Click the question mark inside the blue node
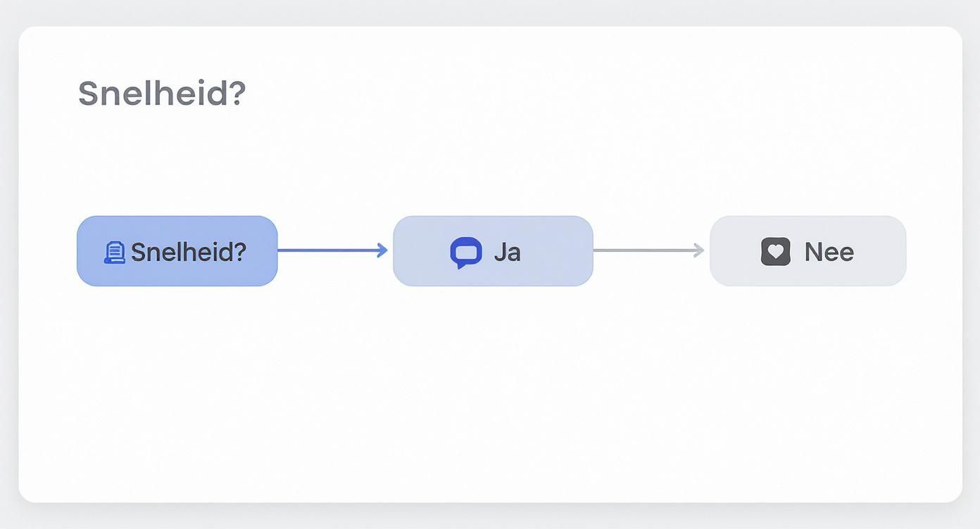980x529 pixels. pyautogui.click(x=239, y=252)
